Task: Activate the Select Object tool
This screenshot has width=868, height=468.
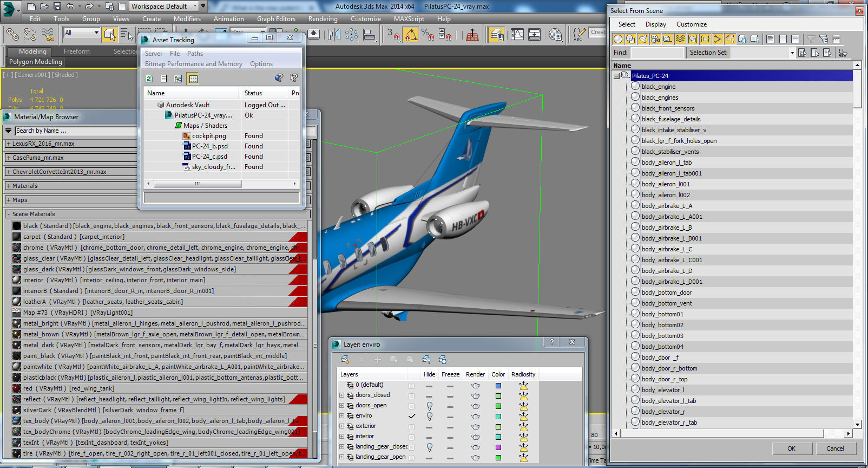Action: [110, 35]
